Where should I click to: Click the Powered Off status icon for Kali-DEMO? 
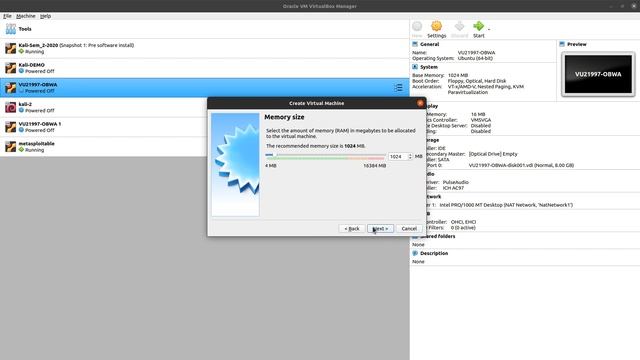[21, 71]
